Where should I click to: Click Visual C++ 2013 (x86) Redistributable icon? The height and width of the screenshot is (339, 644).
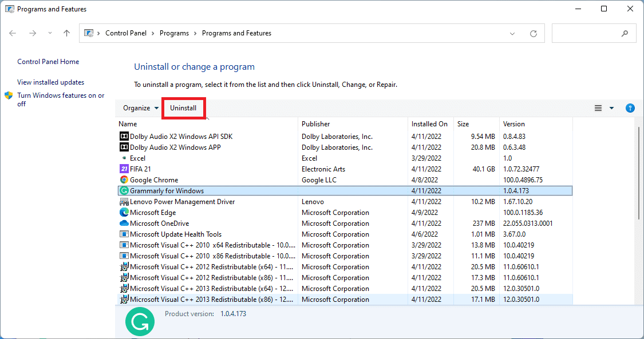click(124, 299)
